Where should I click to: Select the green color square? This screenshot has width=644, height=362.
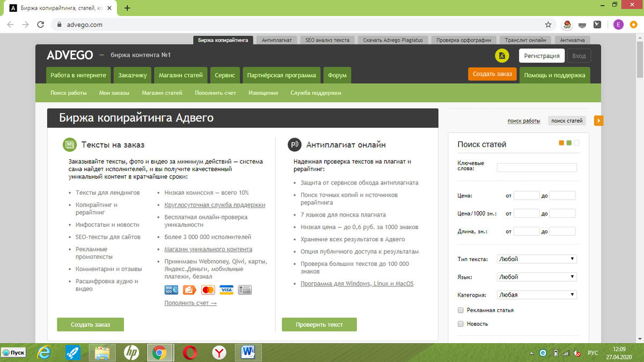coord(569,143)
